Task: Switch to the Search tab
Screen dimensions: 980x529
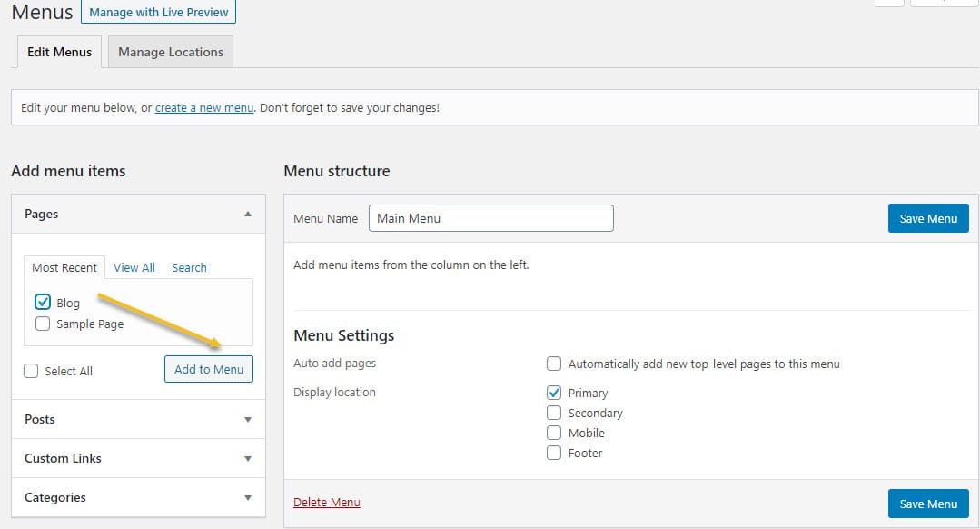Action: click(x=189, y=266)
